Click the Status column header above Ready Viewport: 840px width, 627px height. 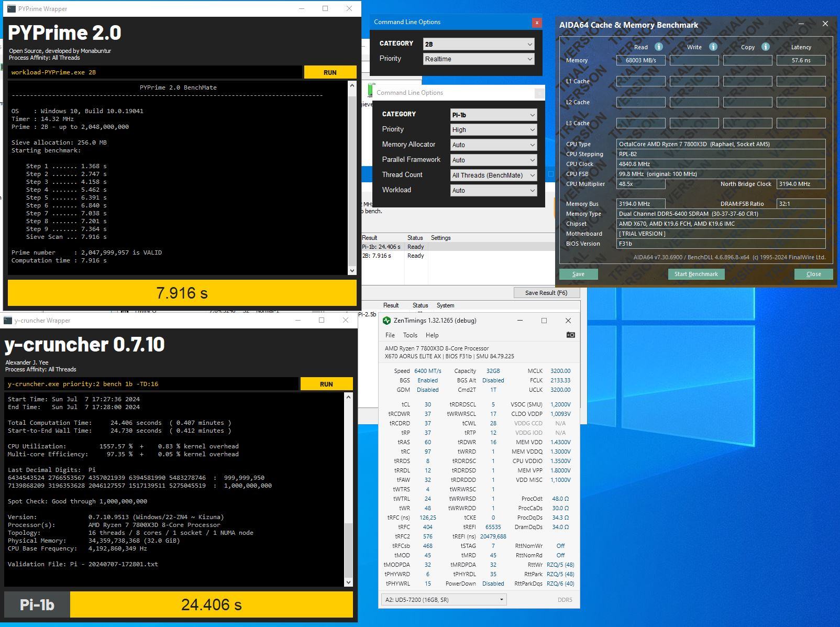pos(415,238)
